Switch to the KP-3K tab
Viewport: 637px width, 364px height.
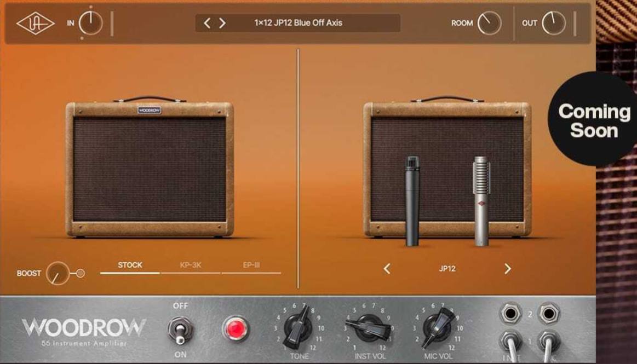[191, 265]
